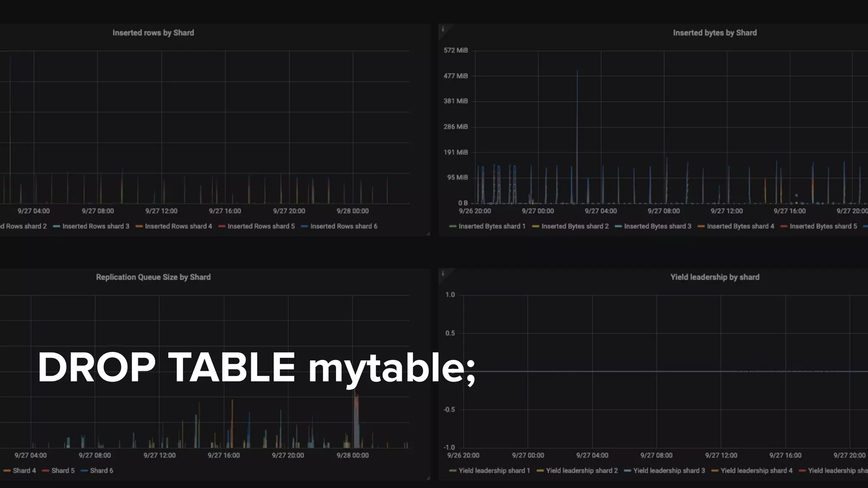
Task: Open the Inserted bytes by Shard title menu
Action: pyautogui.click(x=715, y=33)
